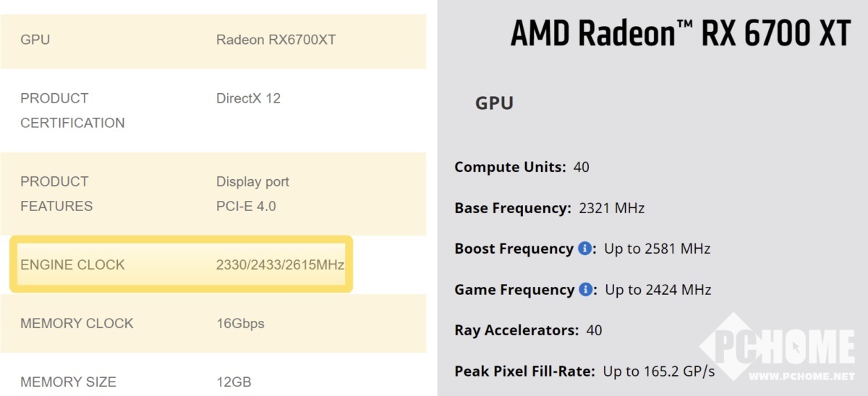The height and width of the screenshot is (396, 868).
Task: Click the 16Gbps memory clock value
Action: click(240, 324)
